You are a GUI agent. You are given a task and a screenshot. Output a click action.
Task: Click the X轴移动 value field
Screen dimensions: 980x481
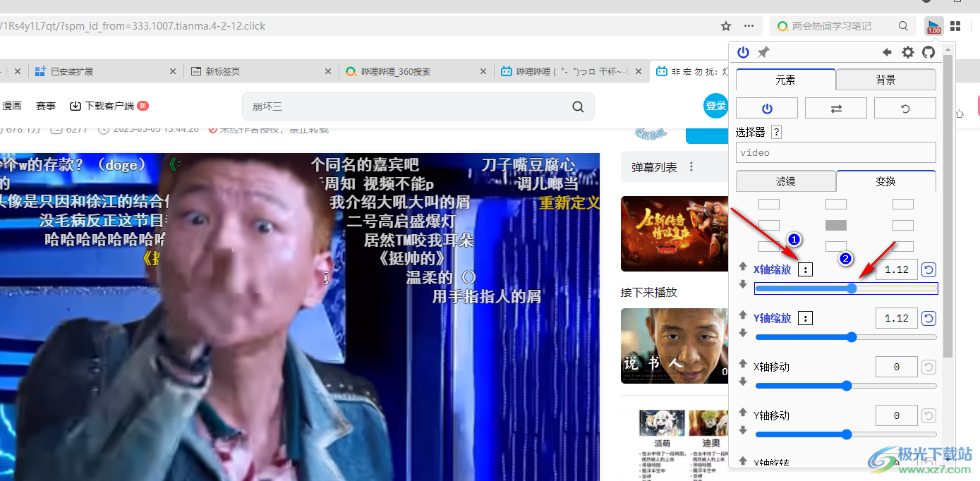click(x=897, y=367)
